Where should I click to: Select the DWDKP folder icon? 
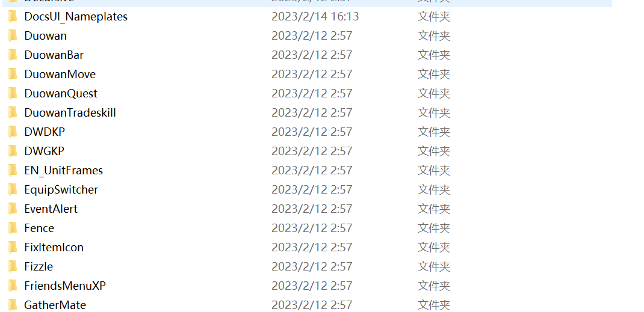tap(13, 132)
